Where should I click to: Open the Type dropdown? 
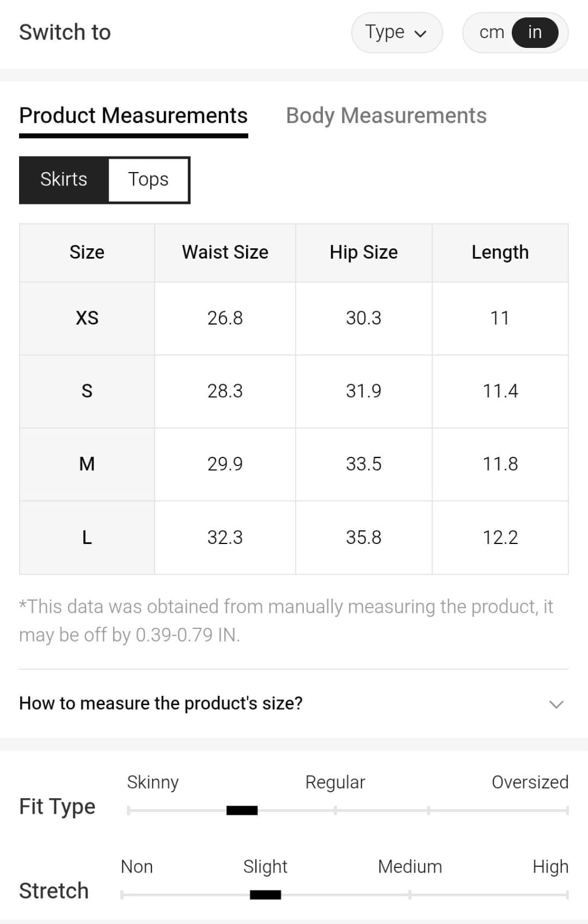396,32
